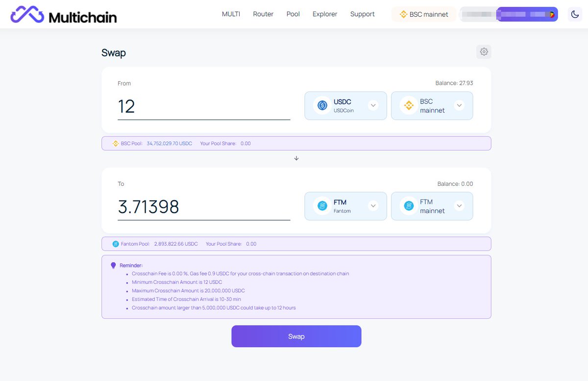The width and height of the screenshot is (588, 381).
Task: Toggle dark mode moon icon
Action: point(575,14)
